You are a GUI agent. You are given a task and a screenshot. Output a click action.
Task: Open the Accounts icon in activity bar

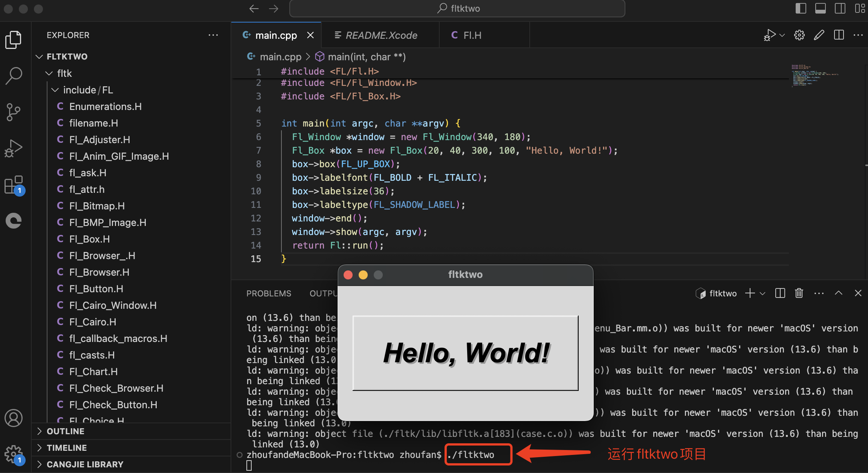tap(14, 418)
